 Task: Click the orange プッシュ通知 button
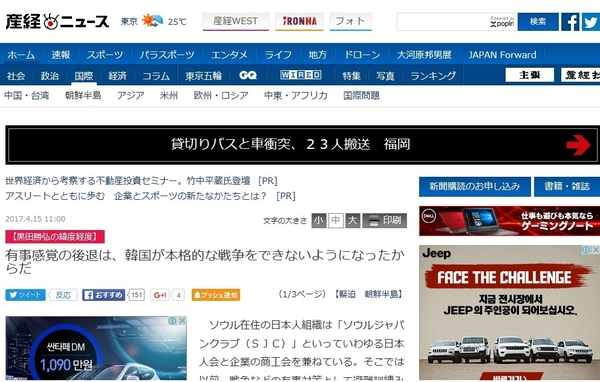[216, 295]
